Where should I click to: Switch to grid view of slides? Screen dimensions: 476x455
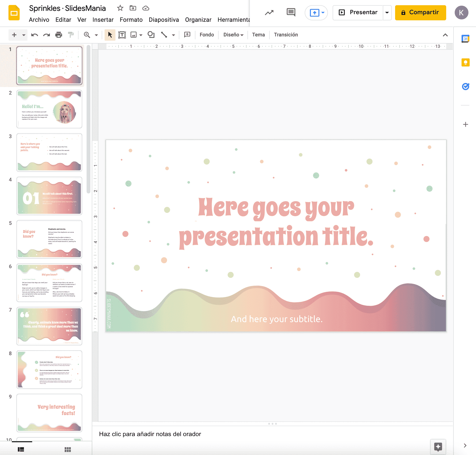coord(68,449)
